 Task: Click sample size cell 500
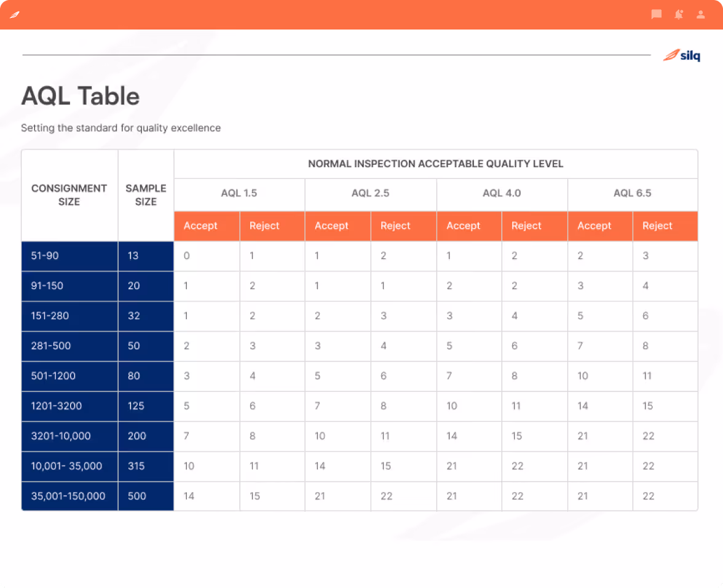click(x=146, y=496)
